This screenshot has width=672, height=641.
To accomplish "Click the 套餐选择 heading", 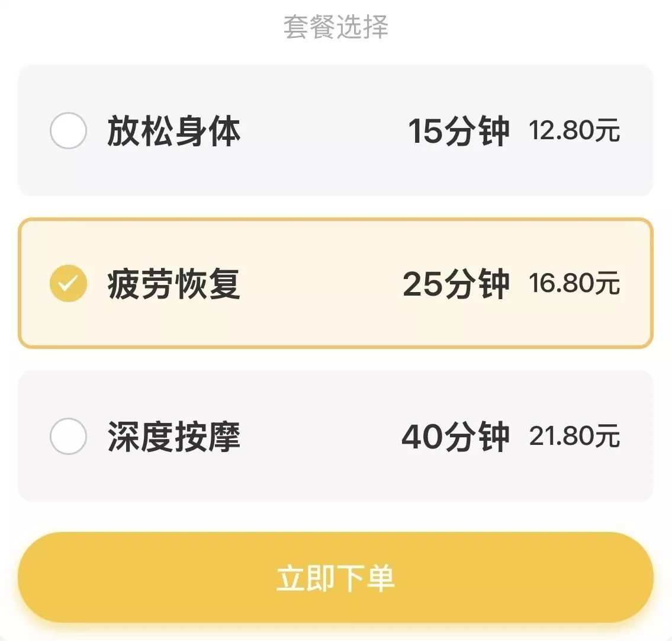I will point(336,27).
